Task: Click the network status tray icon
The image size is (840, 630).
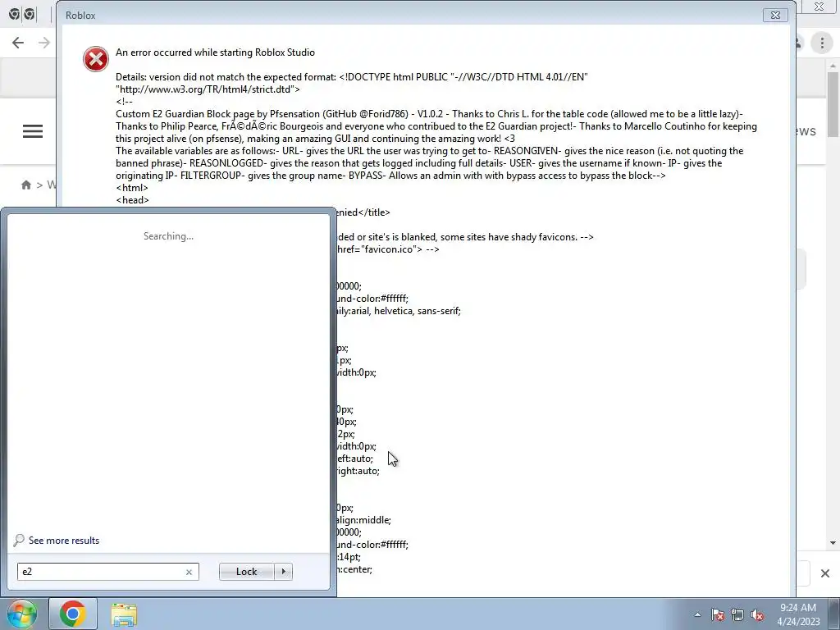Action: coord(737,614)
